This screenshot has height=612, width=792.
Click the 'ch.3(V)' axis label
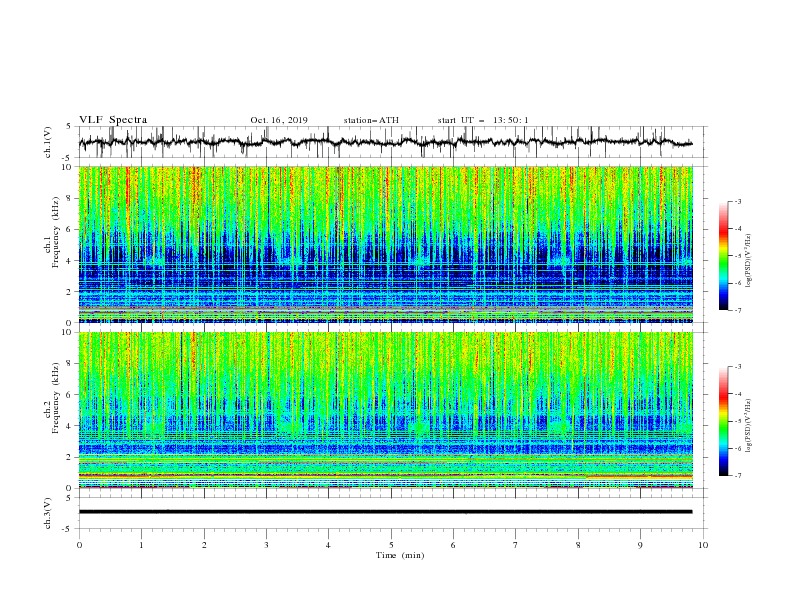pos(48,513)
